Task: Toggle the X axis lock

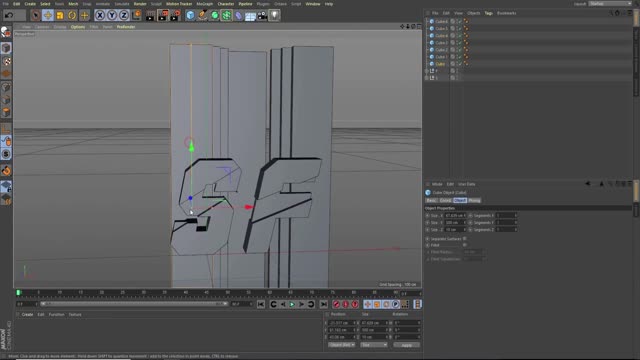Action: [100, 16]
